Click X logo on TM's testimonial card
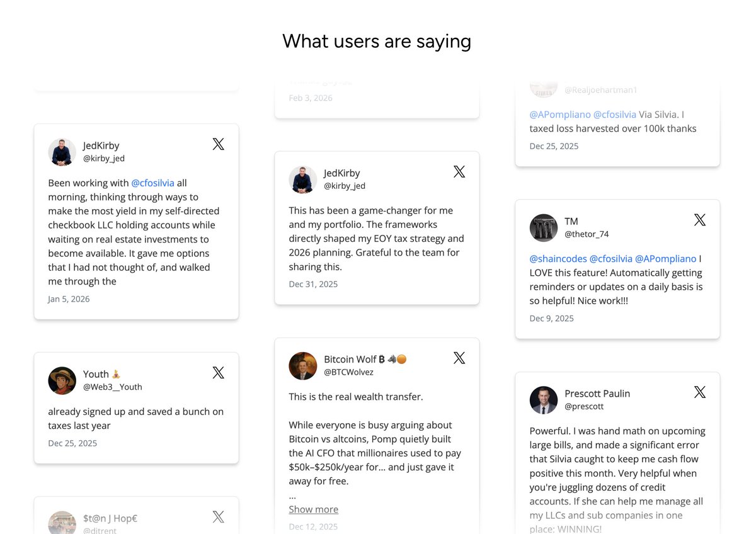756x534 pixels. (700, 220)
